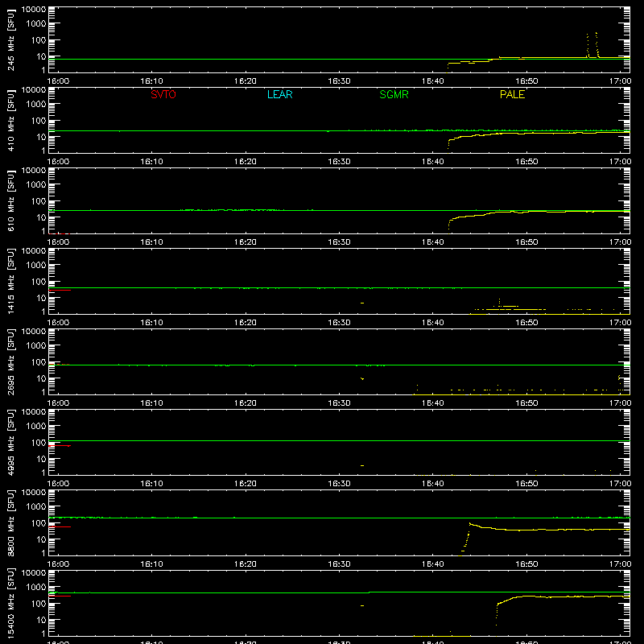Click 16:40 label under the 4995 MHz panel
This screenshot has height=644, width=644.
point(433,484)
